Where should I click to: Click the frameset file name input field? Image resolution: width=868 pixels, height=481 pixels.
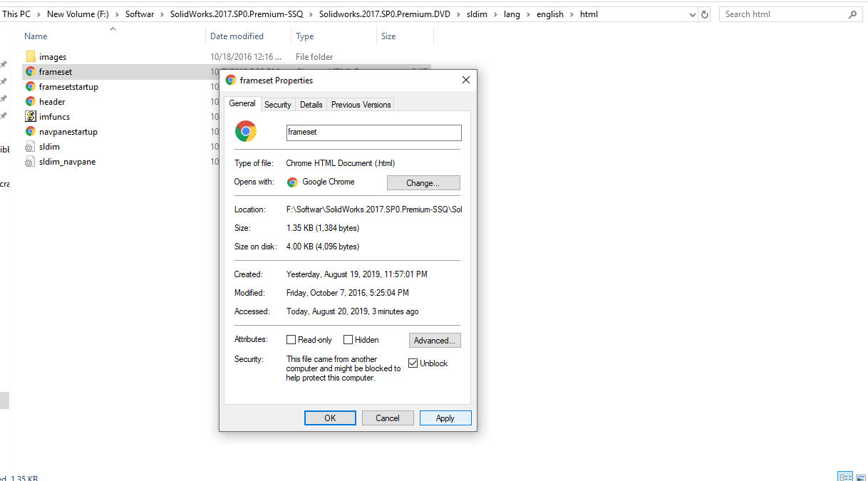click(x=373, y=133)
